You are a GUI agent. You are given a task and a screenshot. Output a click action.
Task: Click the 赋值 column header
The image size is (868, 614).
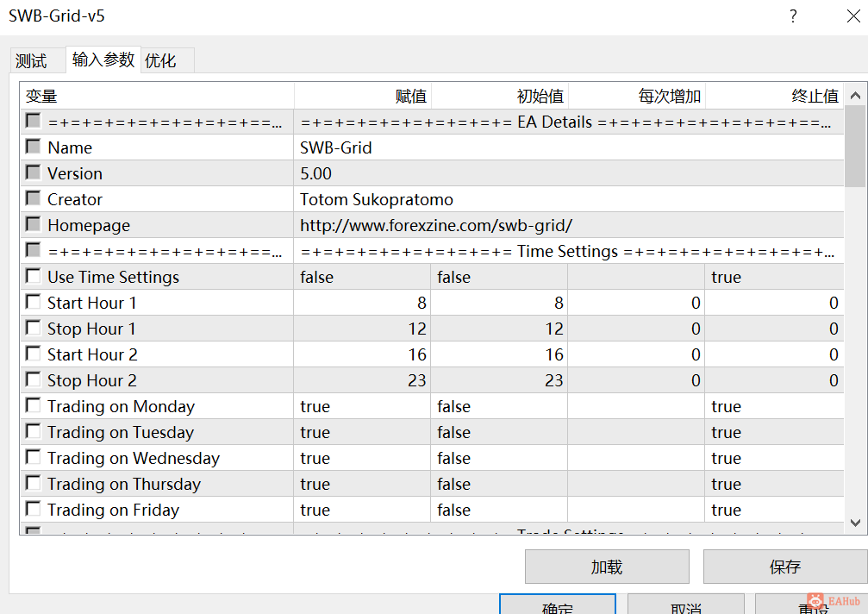tap(363, 96)
